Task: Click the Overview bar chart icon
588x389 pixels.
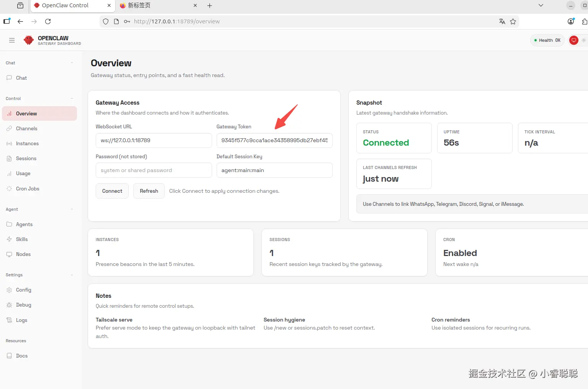Action: (x=9, y=113)
